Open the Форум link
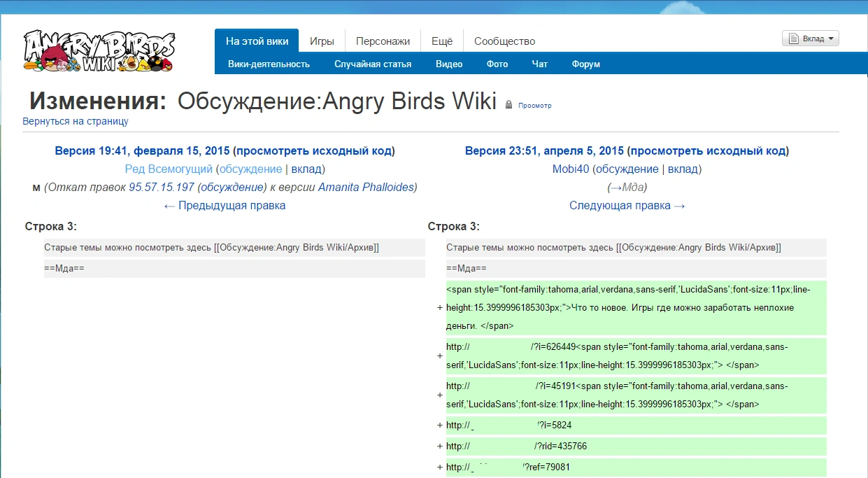 pyautogui.click(x=586, y=64)
